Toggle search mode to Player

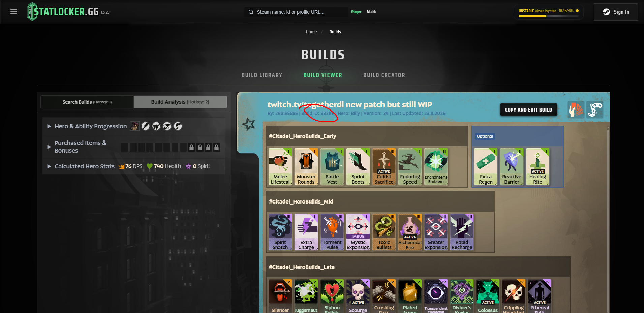point(356,12)
